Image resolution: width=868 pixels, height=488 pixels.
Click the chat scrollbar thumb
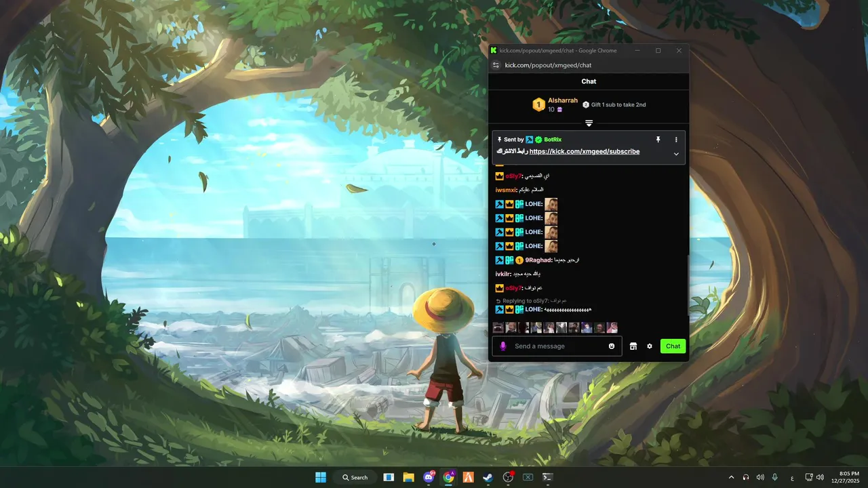[687, 285]
